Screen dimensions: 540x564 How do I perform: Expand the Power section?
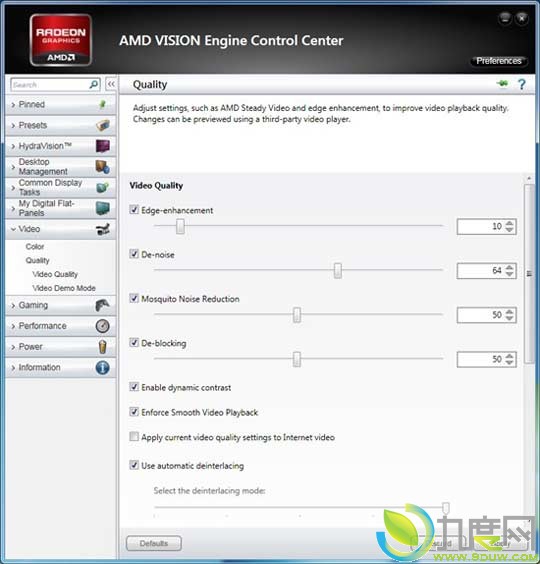13,347
